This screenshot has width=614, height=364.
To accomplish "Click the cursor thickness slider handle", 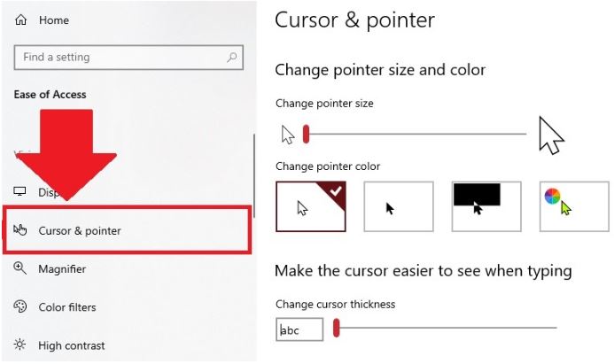I will tap(337, 329).
